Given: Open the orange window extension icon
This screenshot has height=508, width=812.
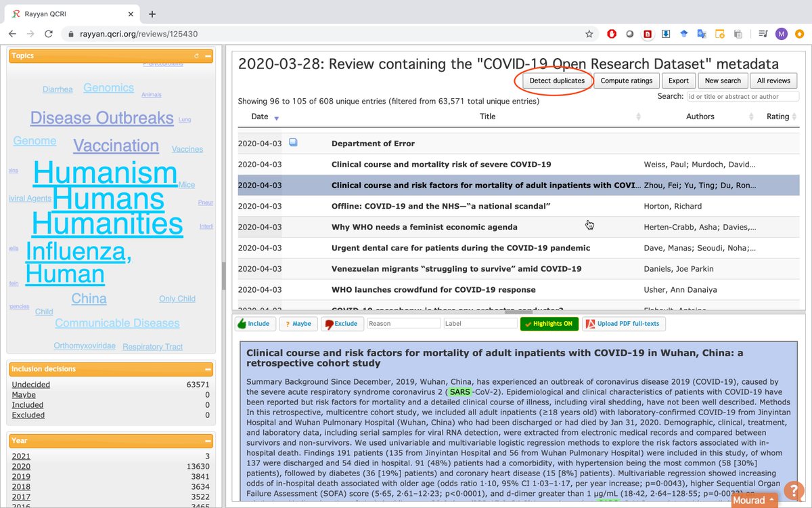Looking at the screenshot, I should pos(720,33).
